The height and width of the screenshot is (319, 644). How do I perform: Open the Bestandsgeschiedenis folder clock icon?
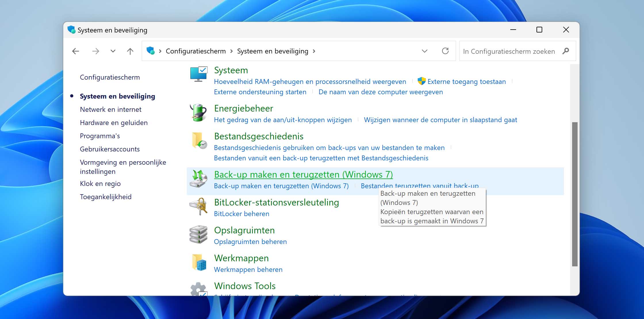[x=199, y=140]
